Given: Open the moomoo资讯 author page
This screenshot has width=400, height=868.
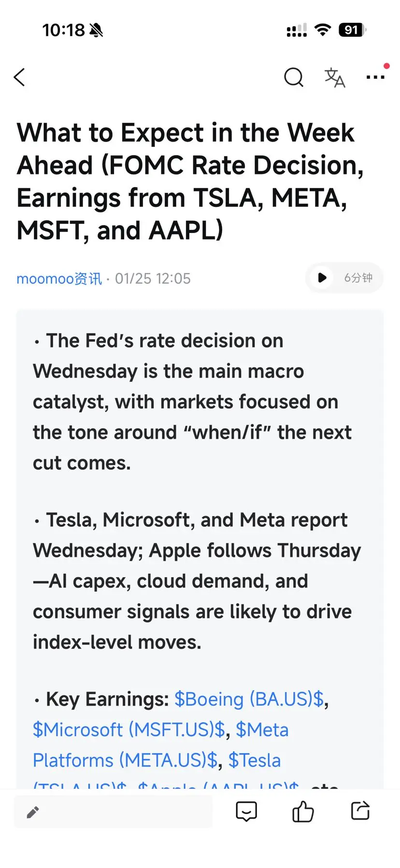Looking at the screenshot, I should pyautogui.click(x=59, y=279).
